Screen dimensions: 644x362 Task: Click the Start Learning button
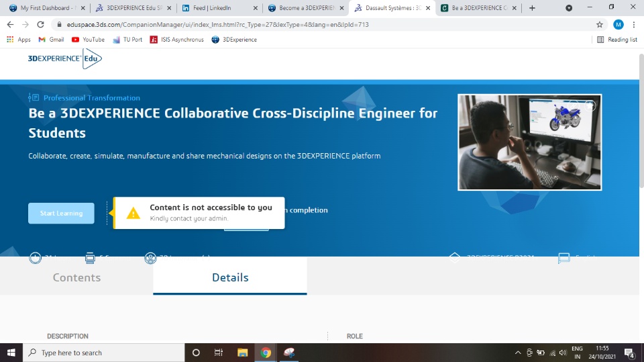coord(61,213)
